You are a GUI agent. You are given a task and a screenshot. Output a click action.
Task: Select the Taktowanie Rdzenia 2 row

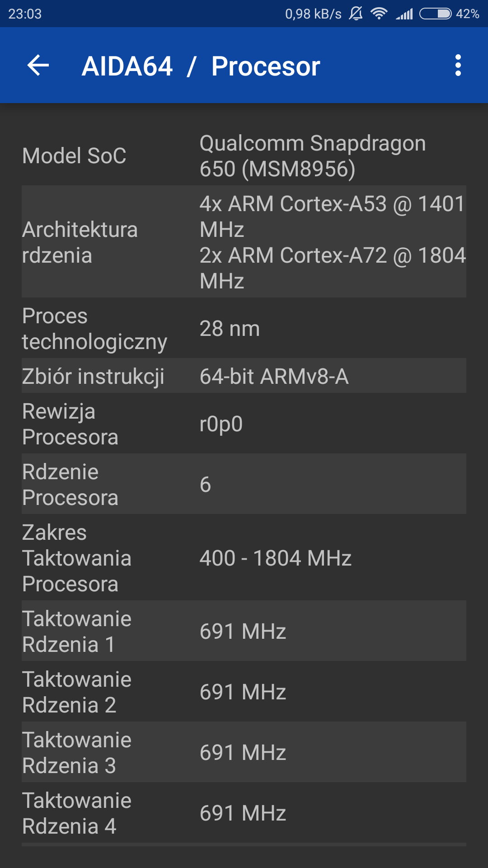coord(244,692)
